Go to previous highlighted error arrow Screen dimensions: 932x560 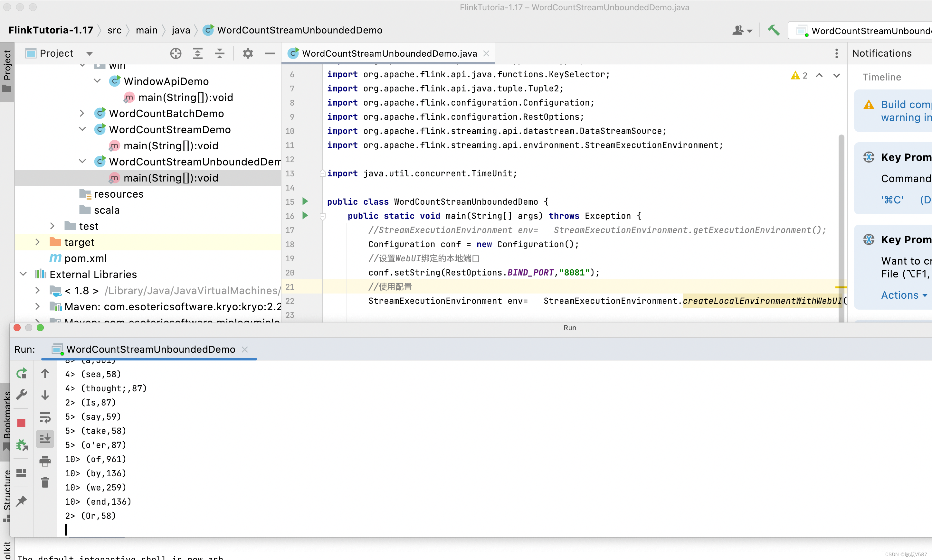click(x=819, y=76)
